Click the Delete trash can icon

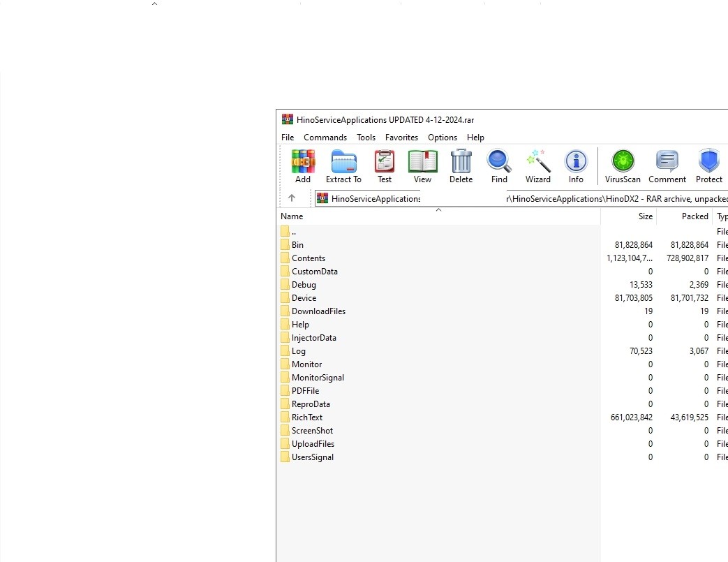click(x=461, y=162)
